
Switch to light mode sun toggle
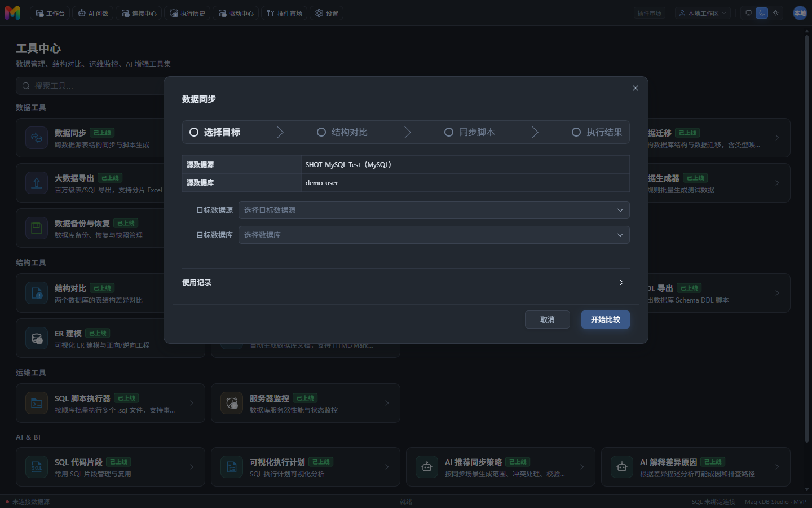775,13
